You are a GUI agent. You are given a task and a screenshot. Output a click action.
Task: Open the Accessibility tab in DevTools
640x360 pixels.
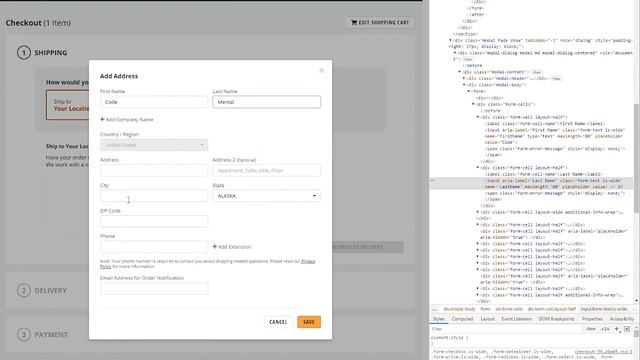[622, 319]
